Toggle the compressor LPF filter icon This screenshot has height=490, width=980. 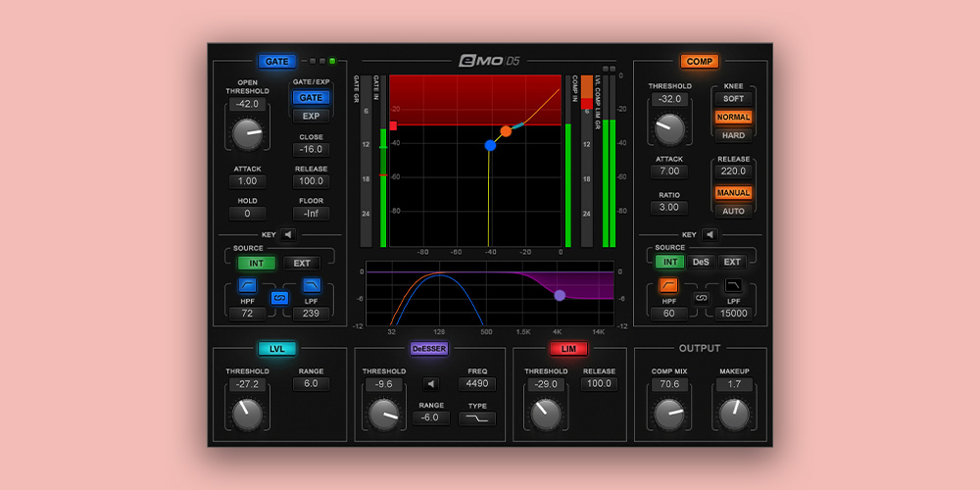click(734, 286)
